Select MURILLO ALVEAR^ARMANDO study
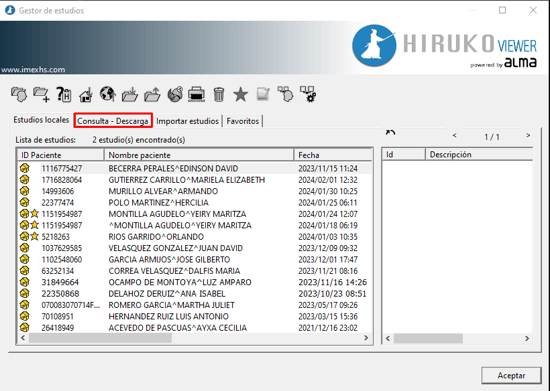 (x=195, y=191)
